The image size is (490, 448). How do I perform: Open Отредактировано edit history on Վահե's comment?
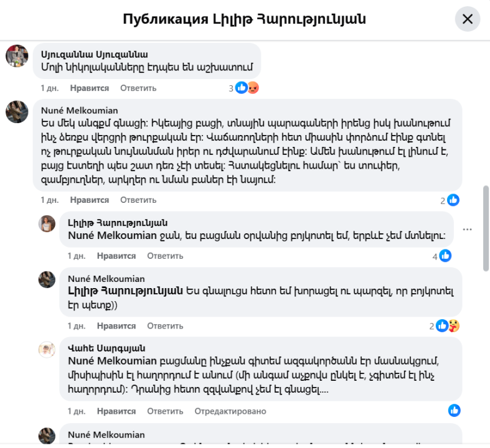[x=230, y=411]
